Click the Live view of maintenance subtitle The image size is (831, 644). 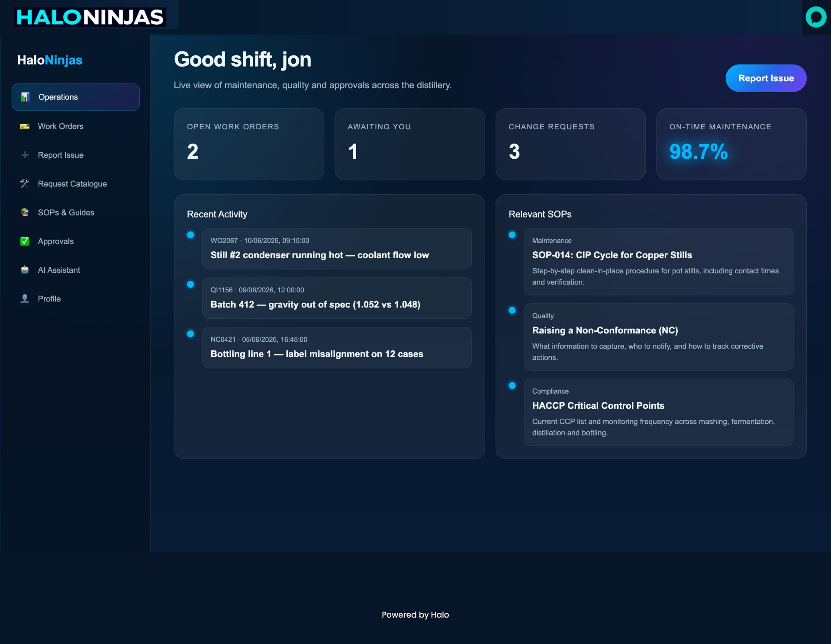pos(312,85)
